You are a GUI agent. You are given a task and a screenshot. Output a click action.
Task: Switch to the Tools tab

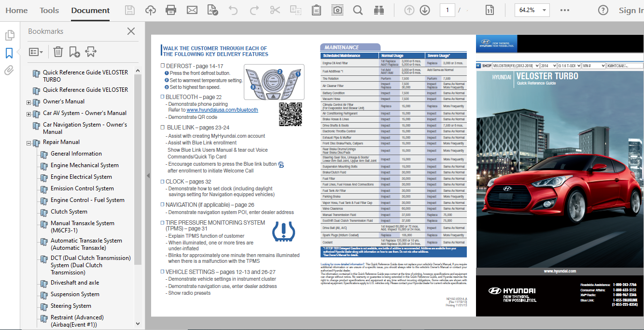[49, 10]
